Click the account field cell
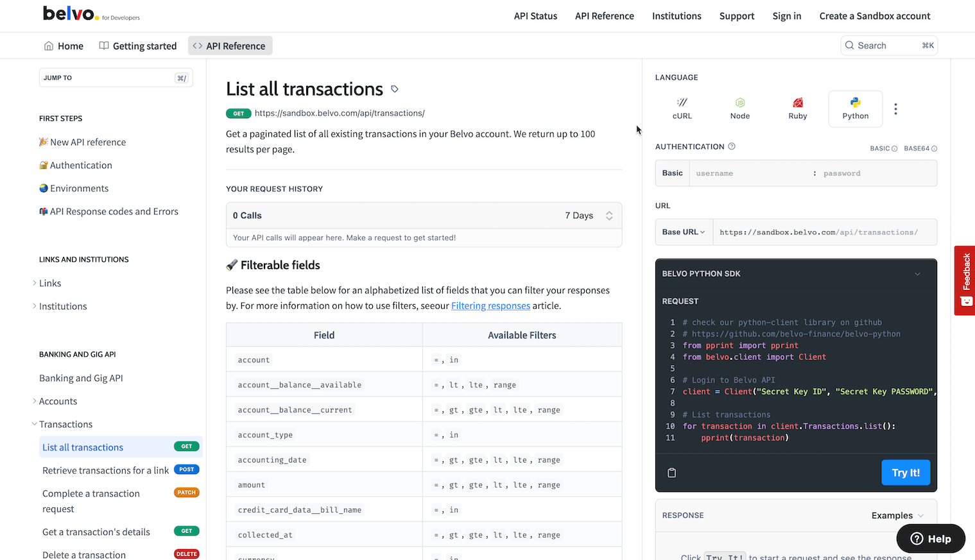 pyautogui.click(x=324, y=360)
